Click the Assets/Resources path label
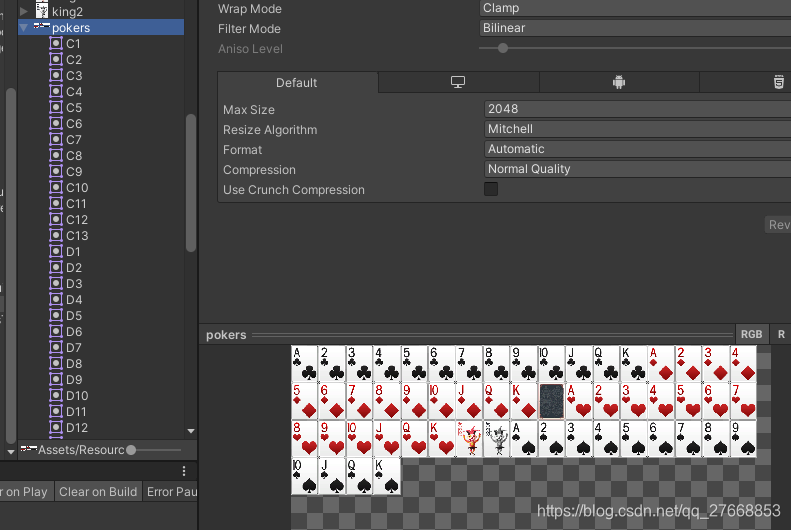 pyautogui.click(x=81, y=450)
